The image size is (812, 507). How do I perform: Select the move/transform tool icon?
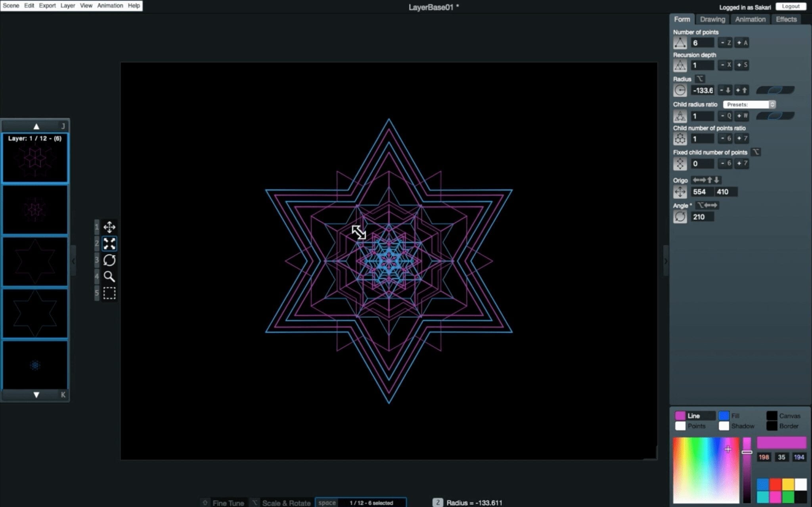[109, 227]
